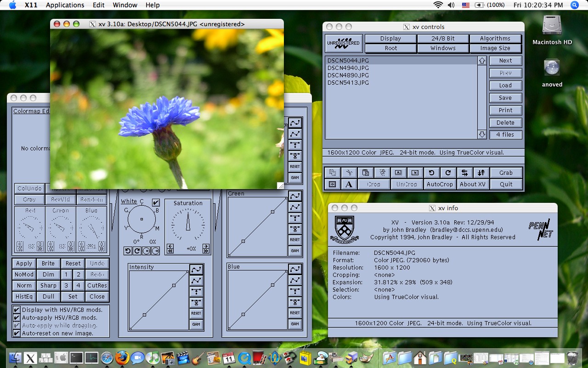588x368 pixels.
Task: Open the Root menu in xv controls
Action: point(390,48)
